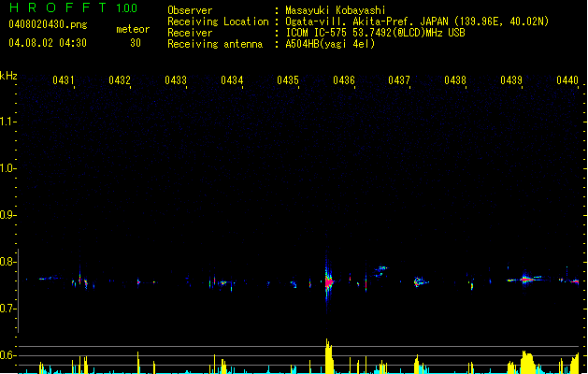Click the meteor count value 30
This screenshot has height=374, width=588.
coord(136,43)
